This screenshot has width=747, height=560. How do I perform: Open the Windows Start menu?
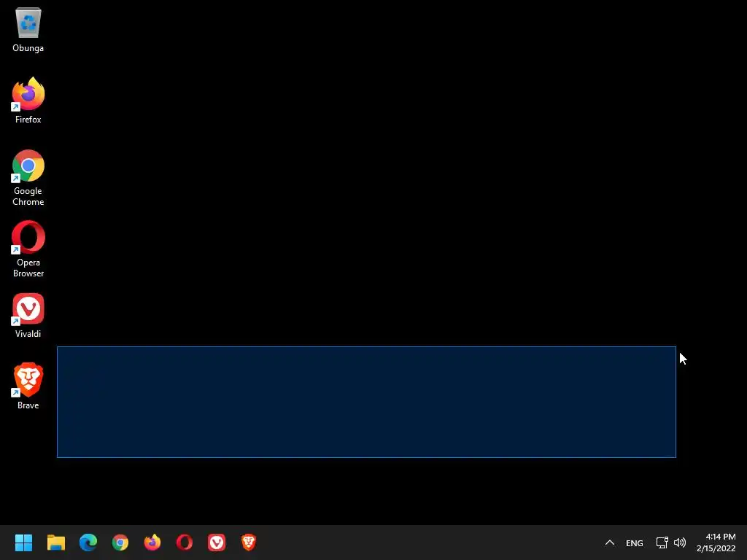[x=23, y=542]
